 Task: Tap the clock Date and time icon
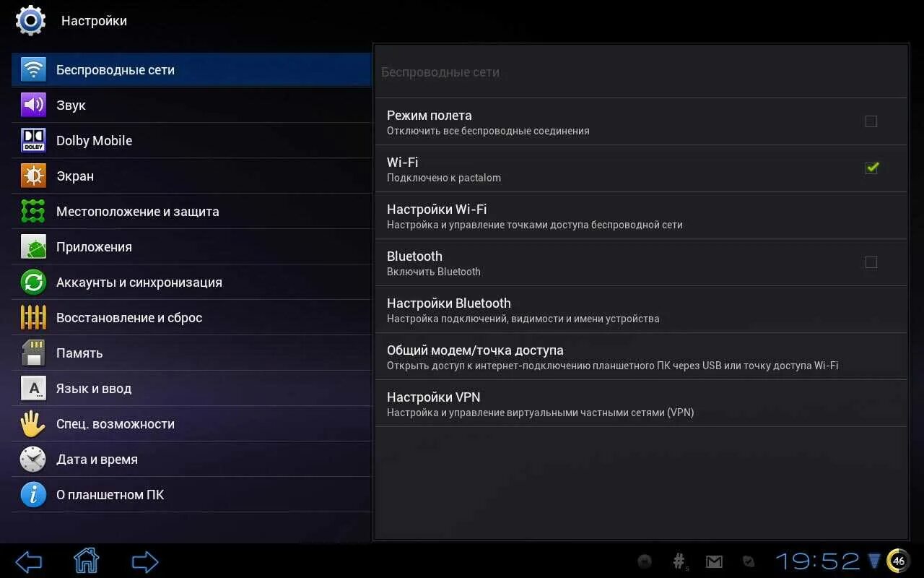[x=33, y=459]
